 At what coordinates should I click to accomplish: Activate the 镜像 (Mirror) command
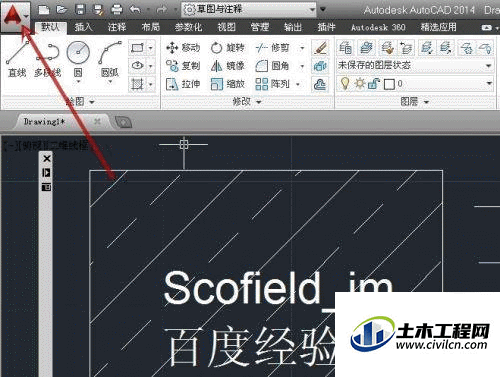point(228,66)
